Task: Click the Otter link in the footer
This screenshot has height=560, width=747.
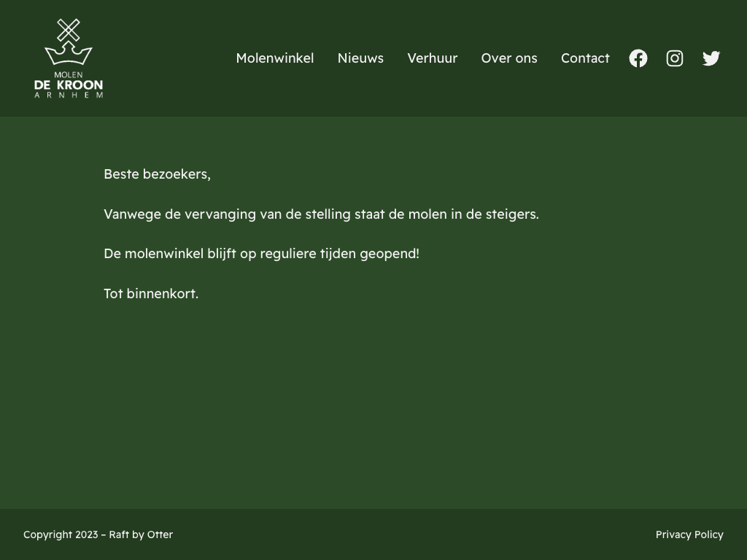Action: (160, 534)
